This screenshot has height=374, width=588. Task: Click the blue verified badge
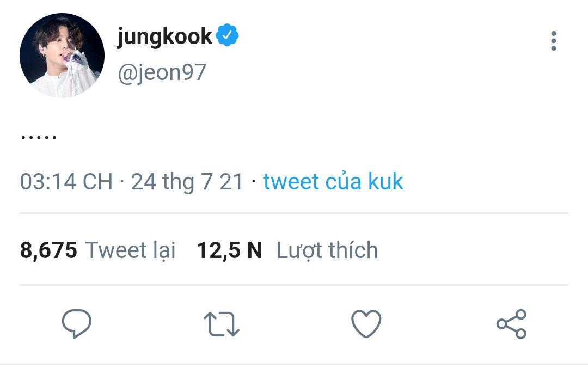(228, 36)
